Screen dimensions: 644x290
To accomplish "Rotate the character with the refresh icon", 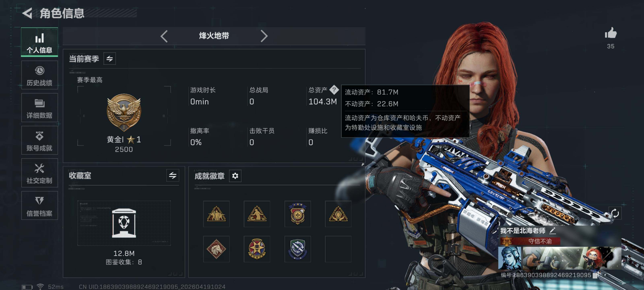I will point(615,213).
